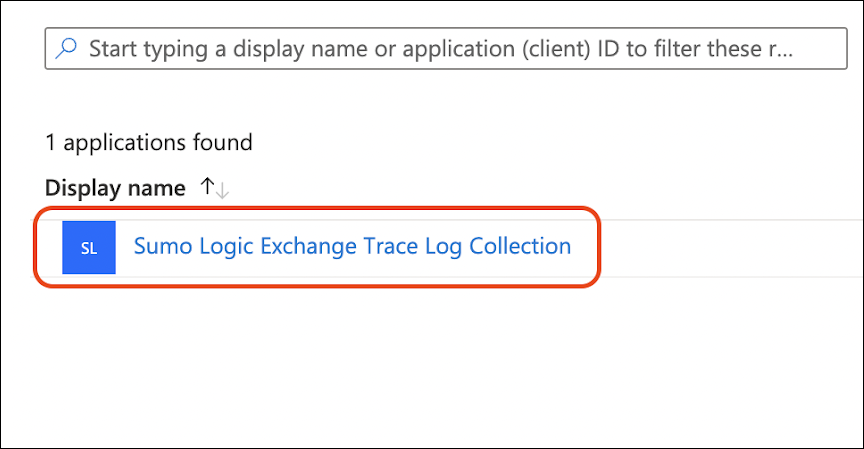Click the descending sort down arrow
The width and height of the screenshot is (864, 449).
[222, 189]
